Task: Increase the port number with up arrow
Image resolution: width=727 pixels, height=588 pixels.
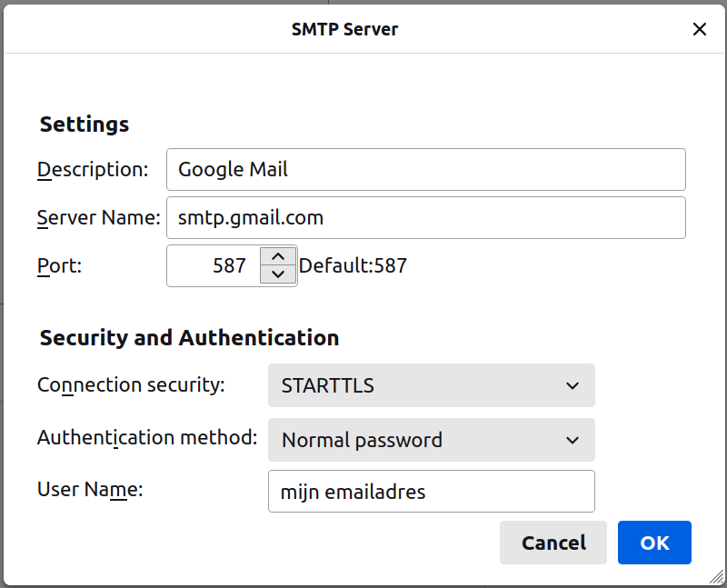Action: [278, 256]
